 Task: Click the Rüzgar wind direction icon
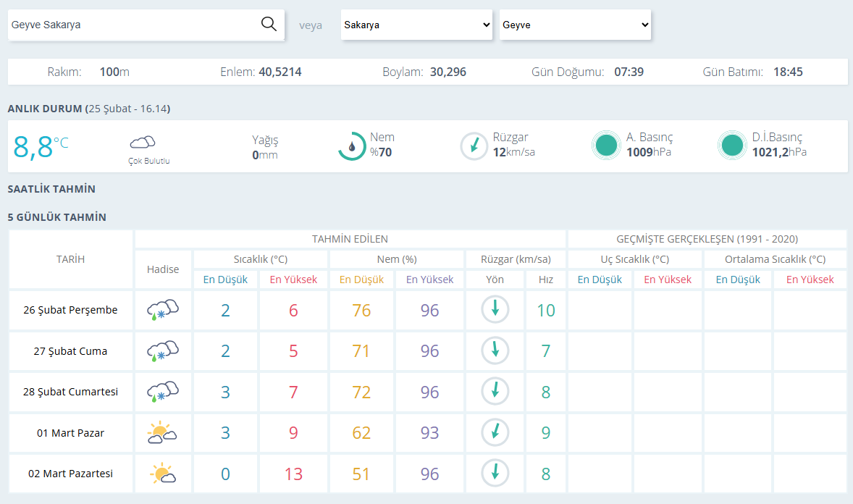click(x=474, y=146)
